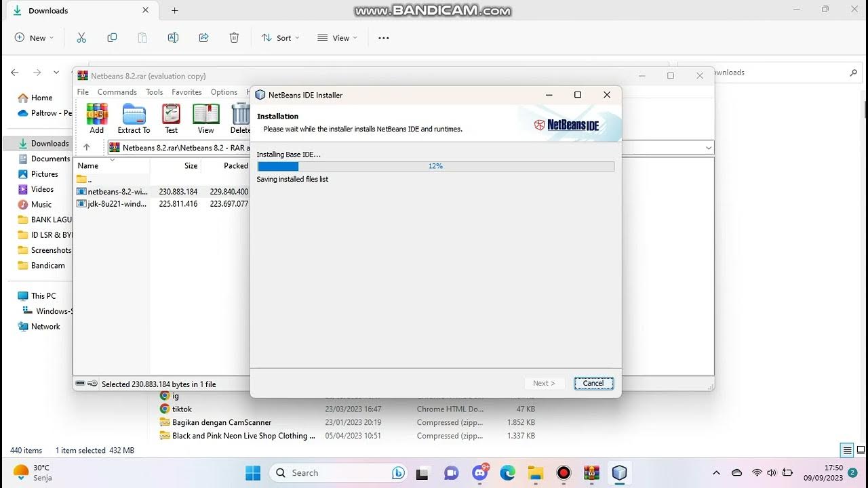The image size is (868, 488).
Task: Click Windows taskbar Search box
Action: point(338,473)
